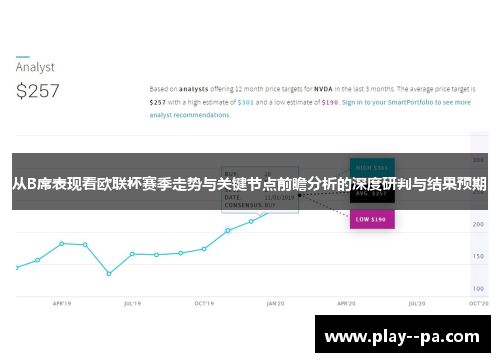This screenshot has height=362, width=500.
Task: Select the HIGH $301 price target label
Action: [x=372, y=168]
